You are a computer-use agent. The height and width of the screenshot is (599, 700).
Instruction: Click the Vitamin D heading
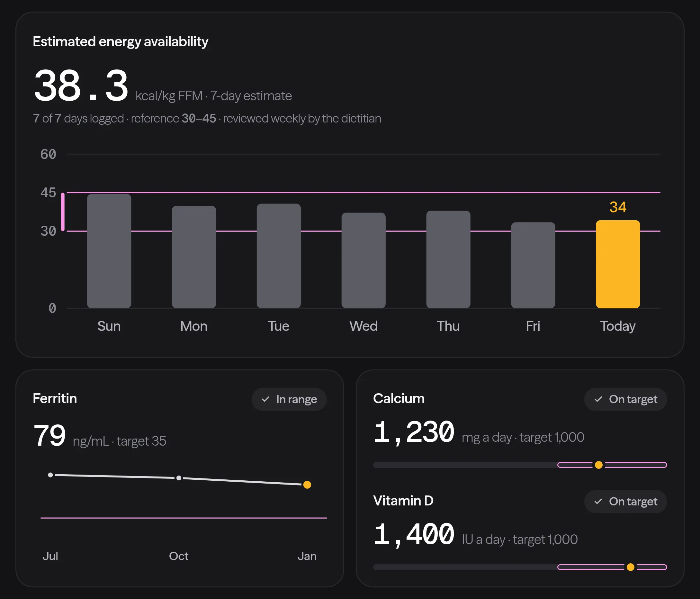pos(403,501)
